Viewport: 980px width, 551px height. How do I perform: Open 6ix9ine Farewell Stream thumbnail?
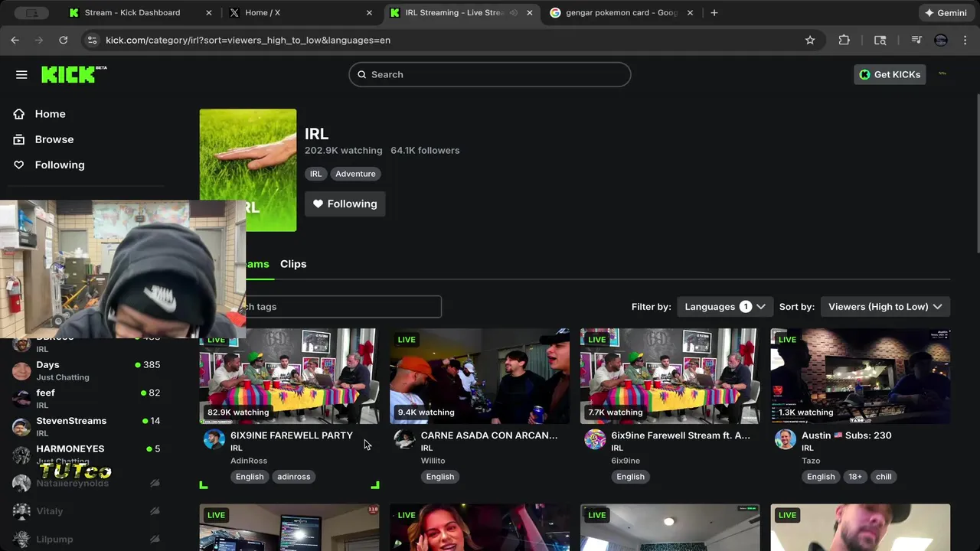pyautogui.click(x=670, y=377)
